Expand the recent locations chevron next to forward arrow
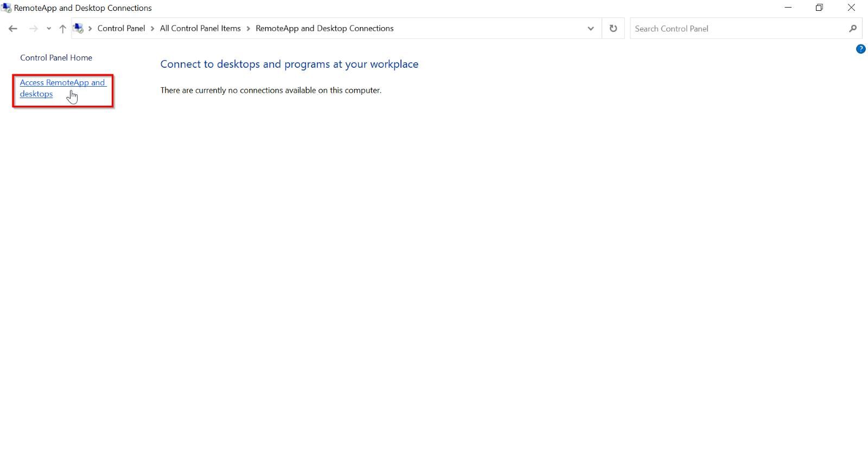The height and width of the screenshot is (459, 868). click(x=48, y=28)
